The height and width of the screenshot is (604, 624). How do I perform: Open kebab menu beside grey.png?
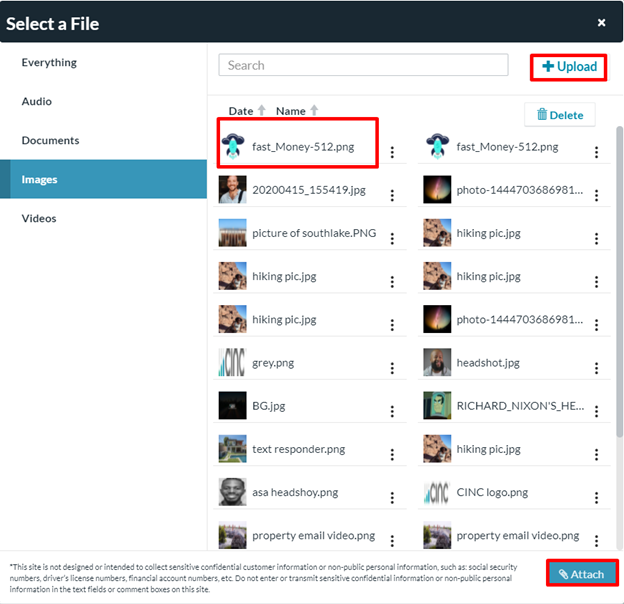[x=392, y=368]
